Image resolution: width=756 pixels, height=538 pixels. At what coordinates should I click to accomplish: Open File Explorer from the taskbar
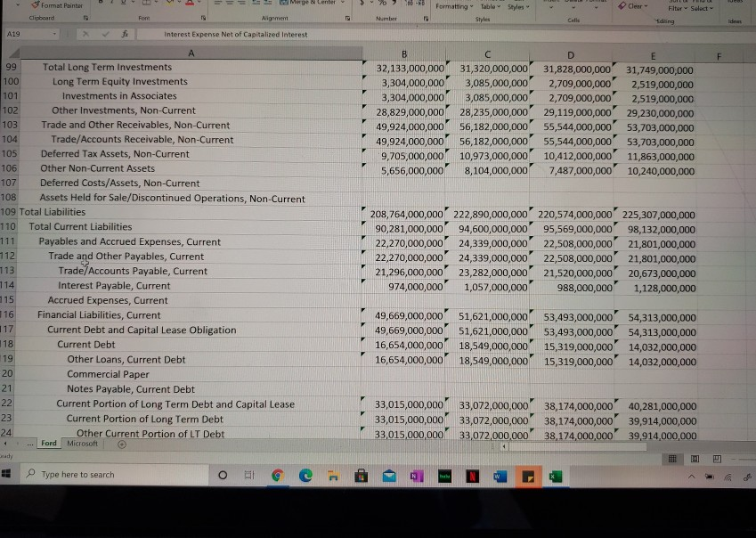coord(334,477)
